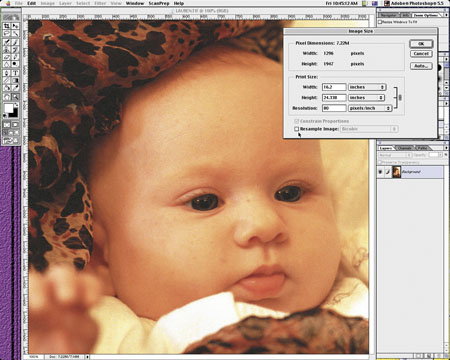Open the print Width units dropdown
Image resolution: width=450 pixels, height=360 pixels.
[x=367, y=87]
